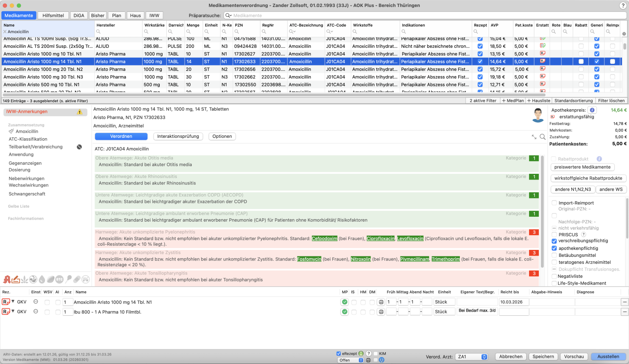Switch to the Hilfsmittel tab
The height and width of the screenshot is (364, 629).
tap(53, 16)
